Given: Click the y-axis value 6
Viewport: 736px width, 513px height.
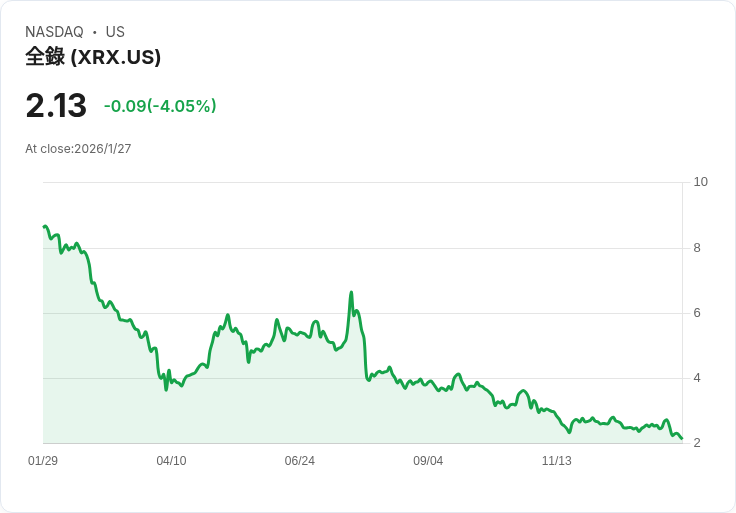Looking at the screenshot, I should pyautogui.click(x=698, y=313).
